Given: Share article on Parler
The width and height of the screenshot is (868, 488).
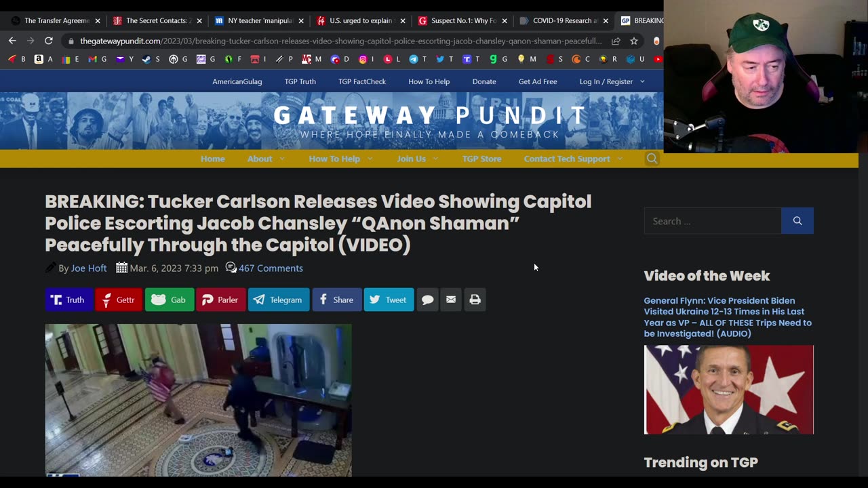Looking at the screenshot, I should 221,300.
